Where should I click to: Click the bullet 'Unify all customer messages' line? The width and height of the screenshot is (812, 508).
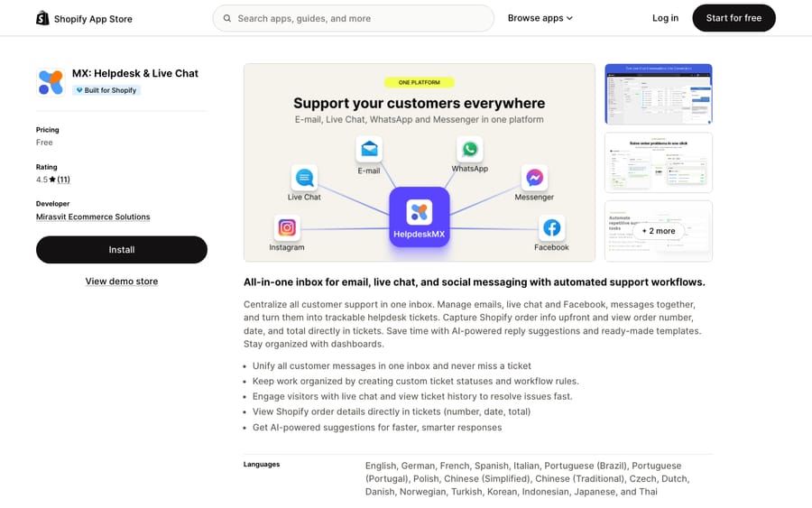392,366
